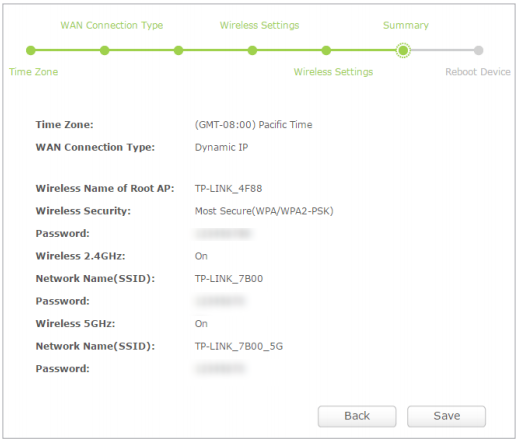Select the fourth step dot under upper Wireless Settings
Viewport: 518px width, 442px height.
[252, 50]
